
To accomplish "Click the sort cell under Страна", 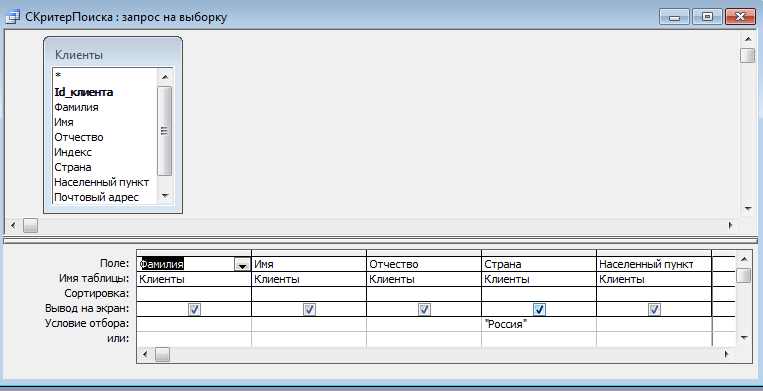I will point(539,294).
